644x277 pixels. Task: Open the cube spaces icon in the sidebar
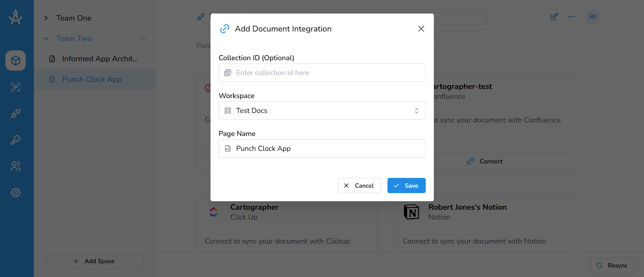pos(16,61)
